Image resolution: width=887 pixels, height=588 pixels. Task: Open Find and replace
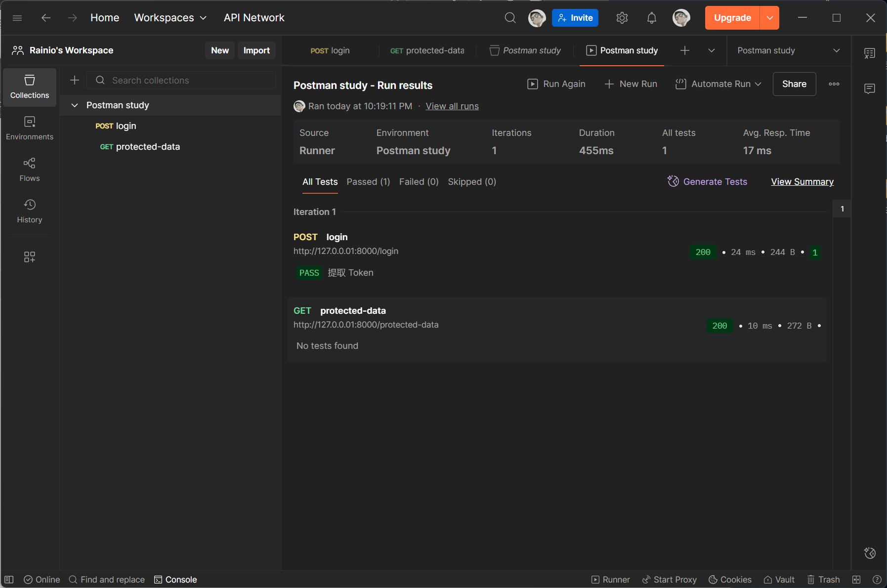pyautogui.click(x=107, y=580)
